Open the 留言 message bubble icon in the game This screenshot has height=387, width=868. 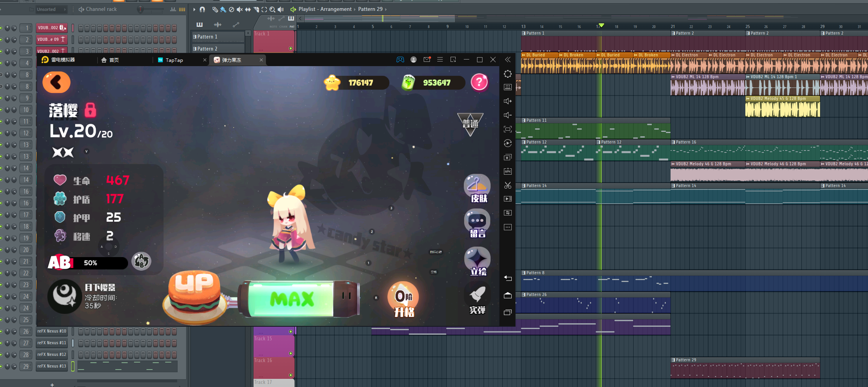[x=477, y=223]
